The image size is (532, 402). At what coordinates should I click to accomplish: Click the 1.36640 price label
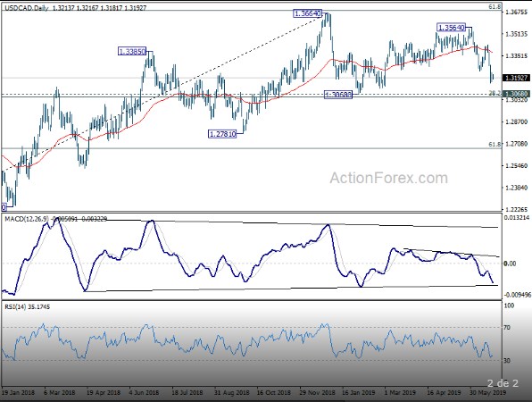click(x=307, y=13)
